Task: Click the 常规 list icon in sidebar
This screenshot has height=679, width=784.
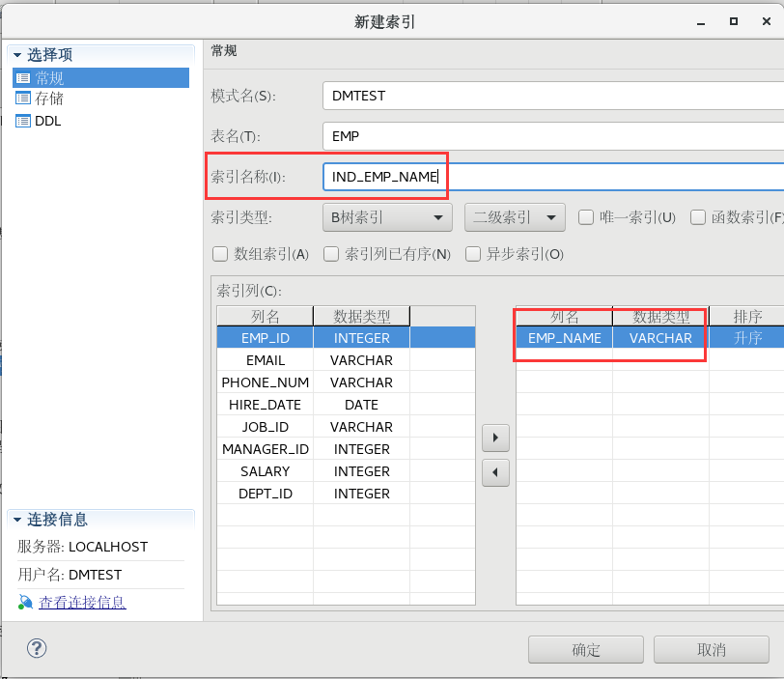Action: coord(23,78)
